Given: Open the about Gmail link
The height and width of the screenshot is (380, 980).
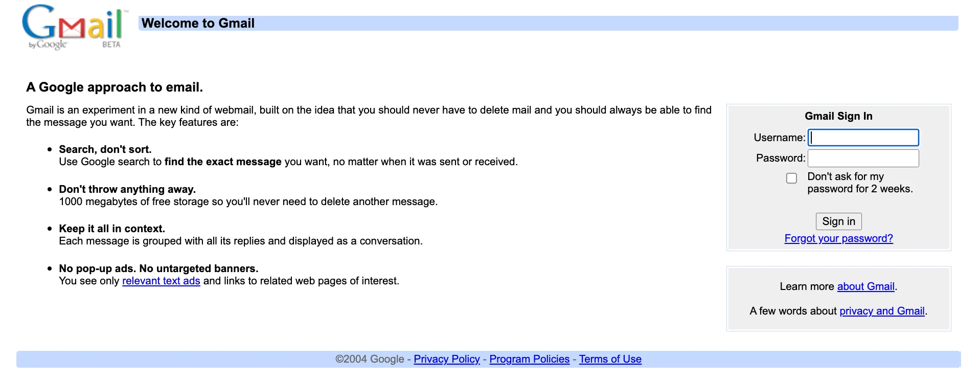Looking at the screenshot, I should 865,286.
